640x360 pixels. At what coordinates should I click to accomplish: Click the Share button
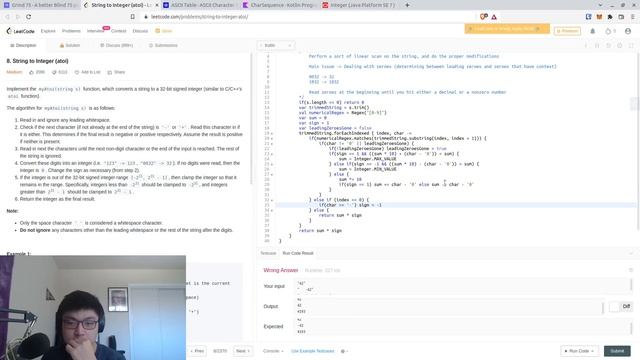coord(116,72)
